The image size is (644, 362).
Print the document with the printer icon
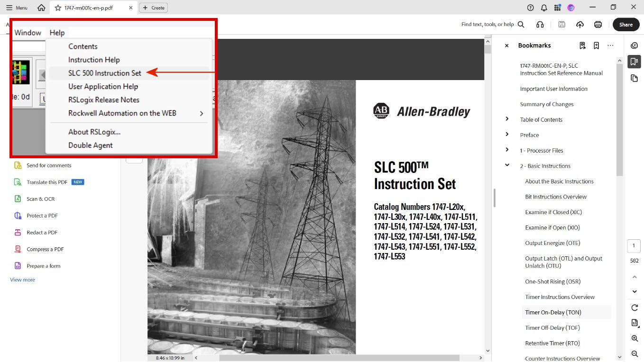point(598,25)
